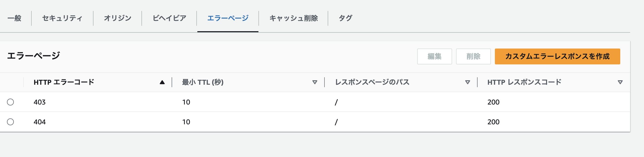The image size is (644, 157).
Task: Select the 404 error row radio button
Action: point(10,122)
